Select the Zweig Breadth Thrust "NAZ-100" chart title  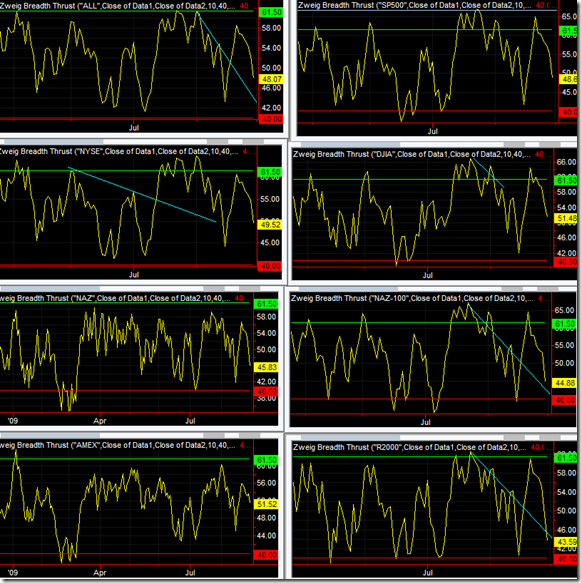click(412, 298)
